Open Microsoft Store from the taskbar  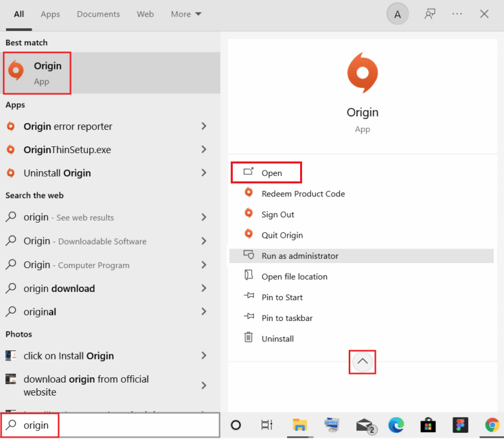[428, 425]
